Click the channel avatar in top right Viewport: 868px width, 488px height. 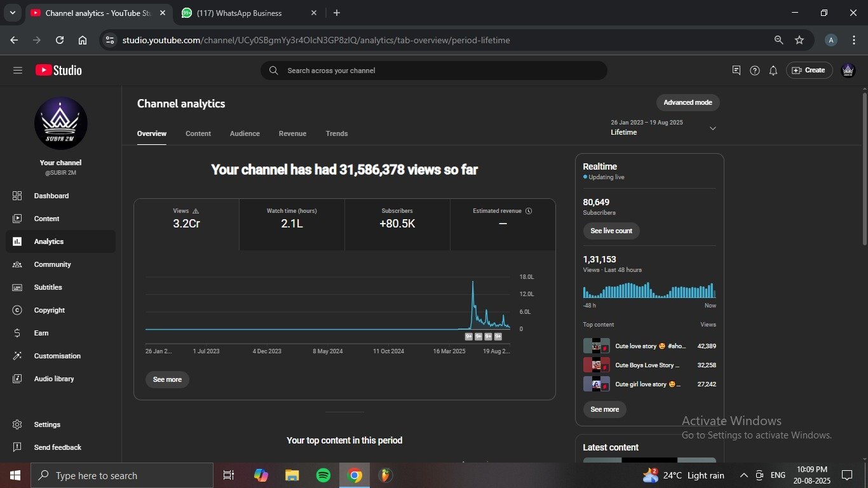click(x=848, y=71)
